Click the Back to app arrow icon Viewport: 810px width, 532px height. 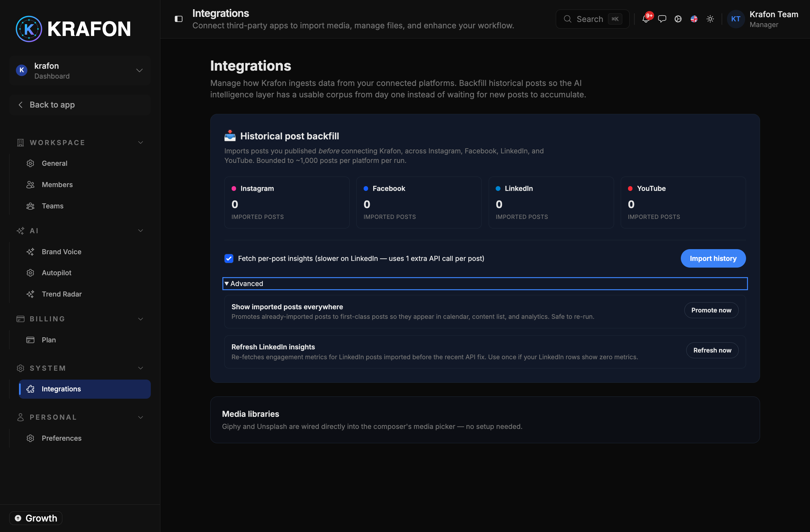[20, 105]
